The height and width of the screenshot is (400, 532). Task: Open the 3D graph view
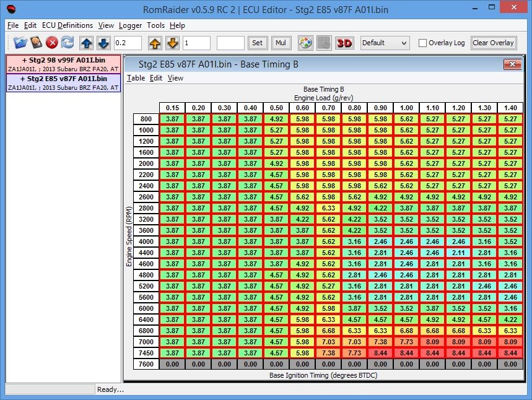[x=344, y=43]
